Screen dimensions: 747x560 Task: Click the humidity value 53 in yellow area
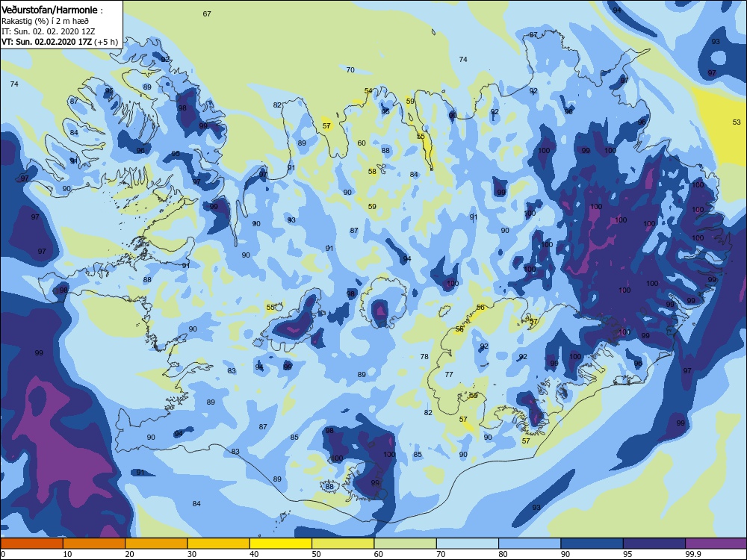click(737, 122)
